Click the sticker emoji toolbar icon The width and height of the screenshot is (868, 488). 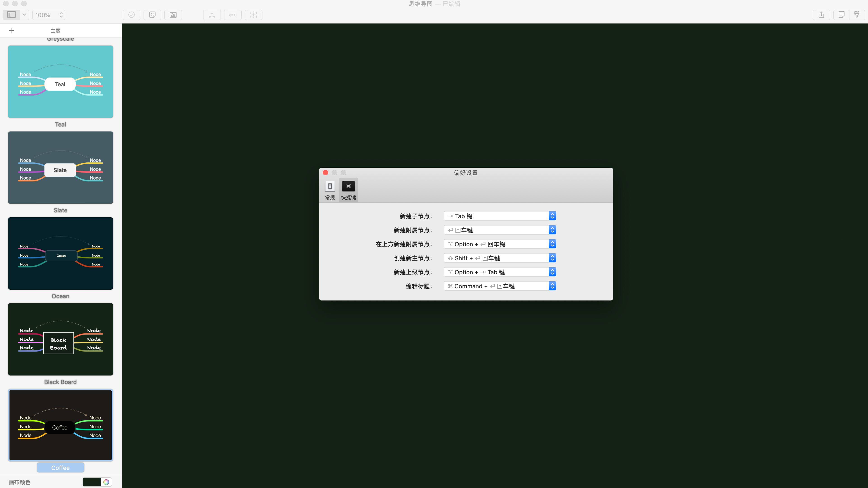(x=152, y=15)
